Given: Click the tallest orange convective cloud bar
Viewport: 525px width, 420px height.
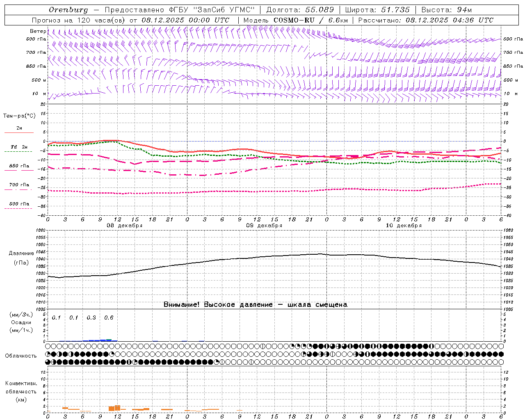Looking at the screenshot, I should (x=117, y=408).
